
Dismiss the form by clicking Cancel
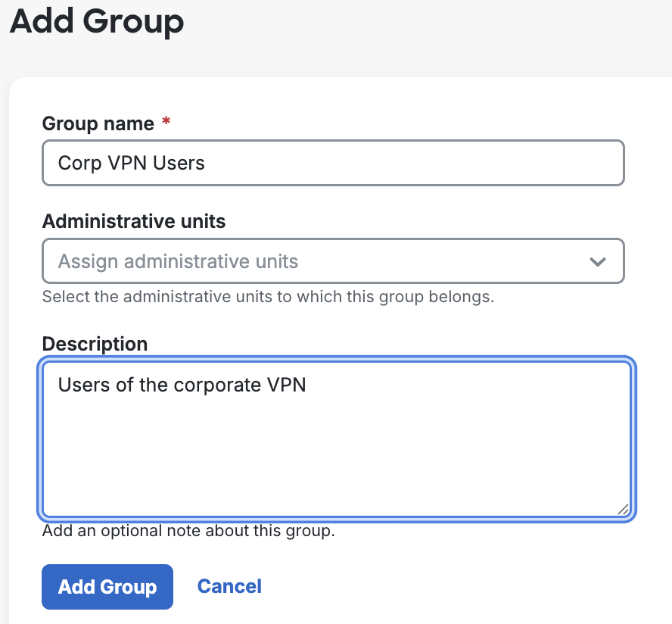pos(229,586)
